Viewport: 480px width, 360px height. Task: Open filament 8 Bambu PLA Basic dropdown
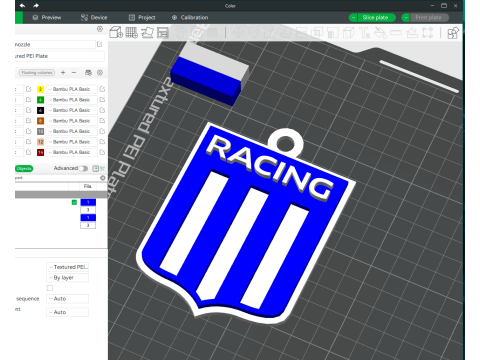[71, 121]
